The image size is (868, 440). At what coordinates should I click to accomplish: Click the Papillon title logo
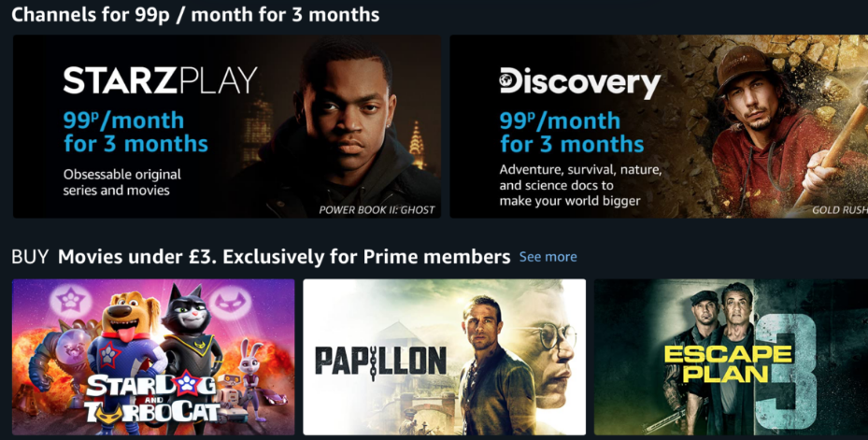click(x=380, y=361)
